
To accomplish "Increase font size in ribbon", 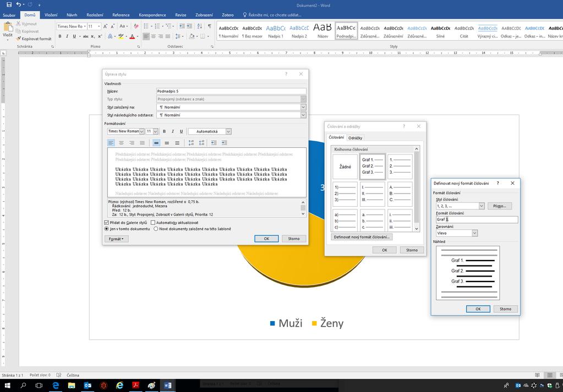I will 105,26.
